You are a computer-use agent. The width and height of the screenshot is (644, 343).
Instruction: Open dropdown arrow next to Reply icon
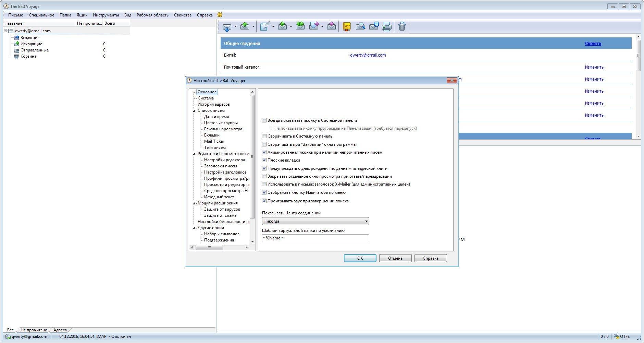point(291,26)
